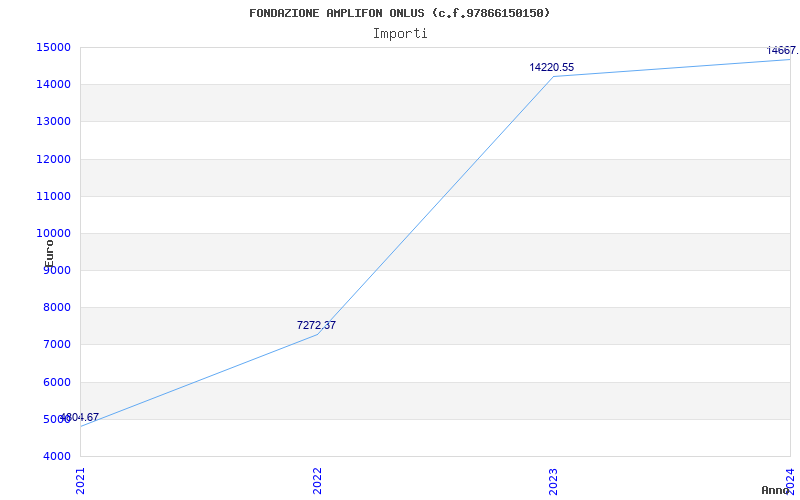Select data label 4804.67

coord(80,417)
